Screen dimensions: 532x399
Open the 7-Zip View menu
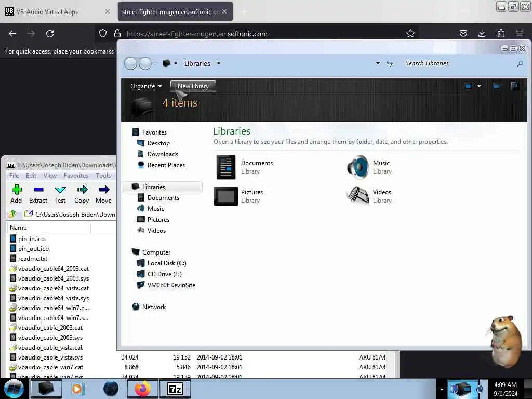click(x=50, y=176)
